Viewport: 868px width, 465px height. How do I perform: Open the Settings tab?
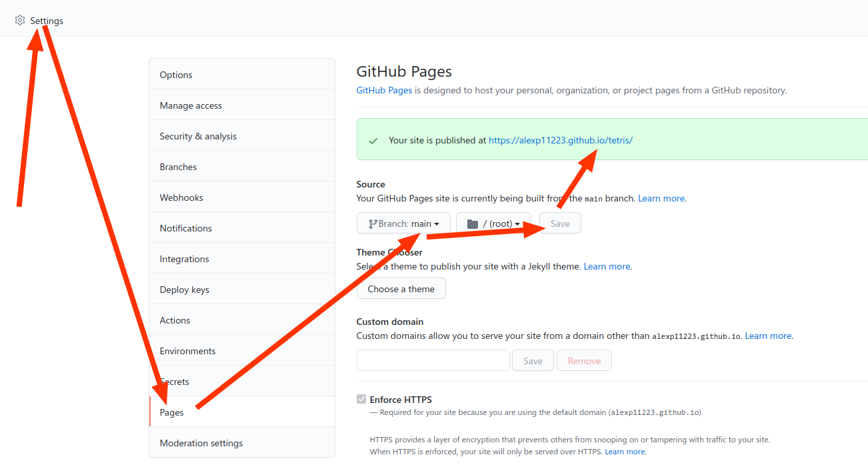coord(39,21)
